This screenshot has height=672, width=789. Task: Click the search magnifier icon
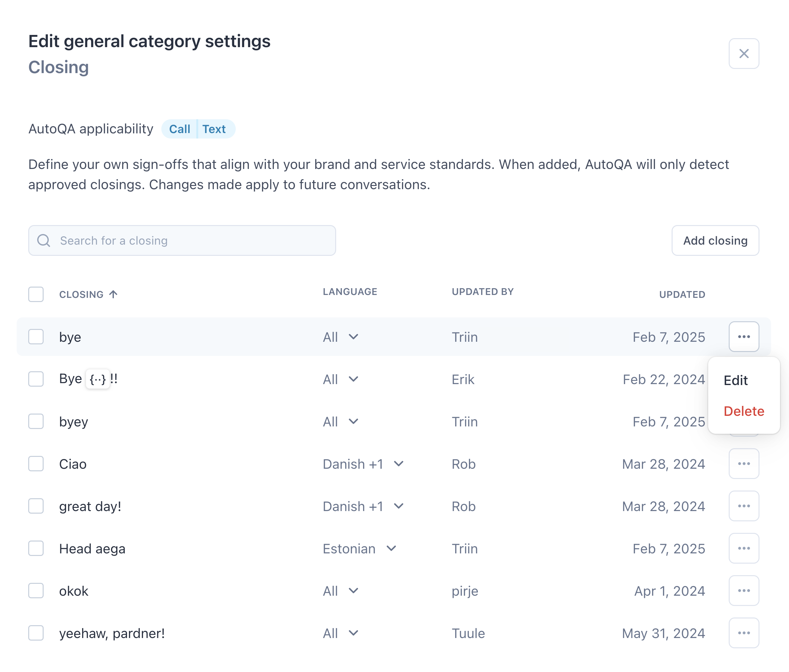coord(43,240)
